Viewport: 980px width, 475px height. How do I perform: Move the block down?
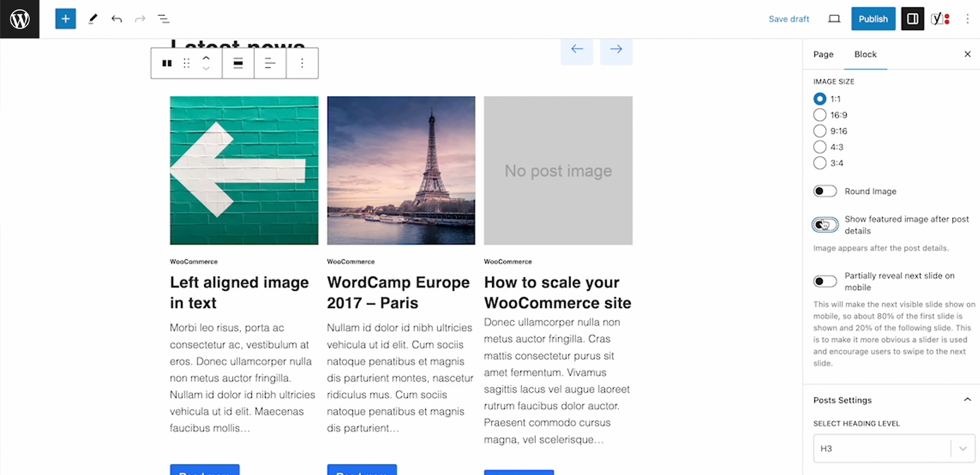tap(206, 69)
